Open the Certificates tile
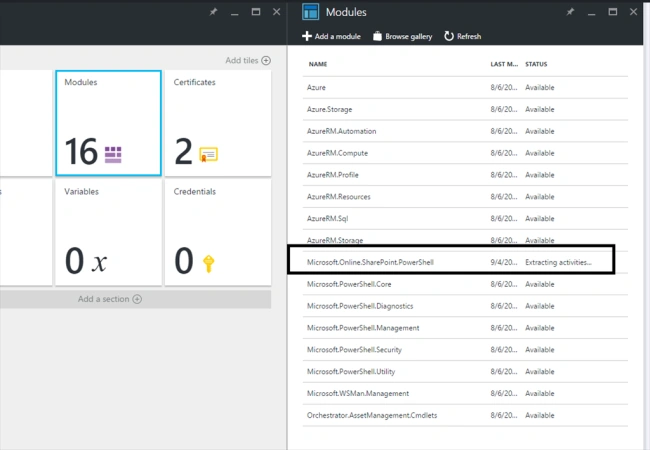This screenshot has width=650, height=450. point(218,123)
